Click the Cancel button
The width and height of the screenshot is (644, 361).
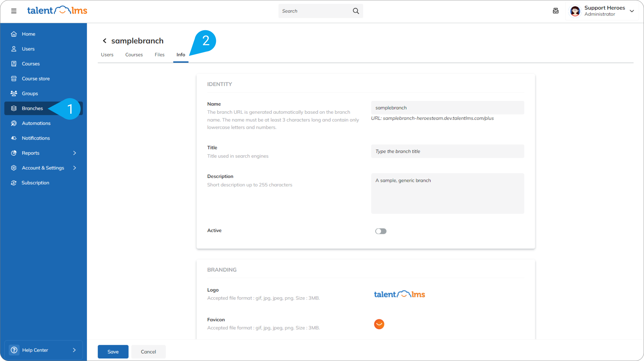[x=148, y=351]
